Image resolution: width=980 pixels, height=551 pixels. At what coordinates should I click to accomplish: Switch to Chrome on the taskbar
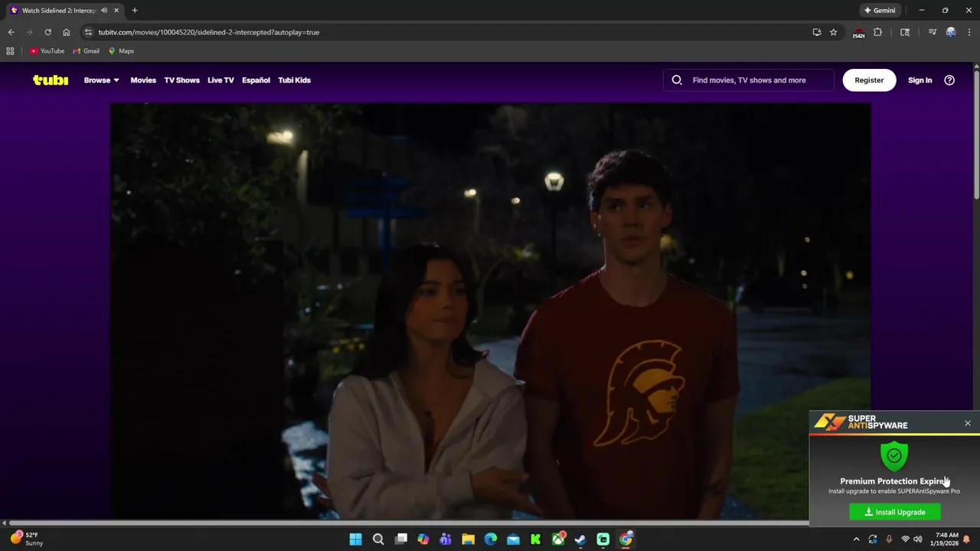pyautogui.click(x=626, y=540)
